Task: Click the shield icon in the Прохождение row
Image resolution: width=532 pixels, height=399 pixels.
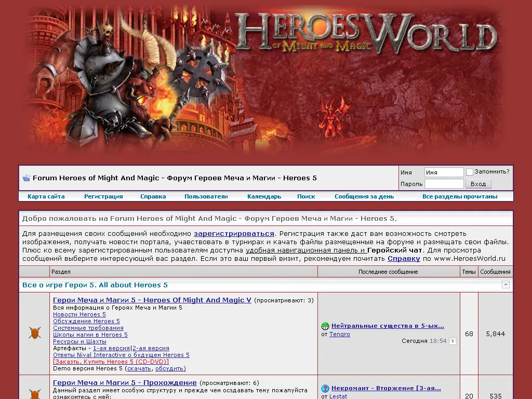Action: coord(35,394)
